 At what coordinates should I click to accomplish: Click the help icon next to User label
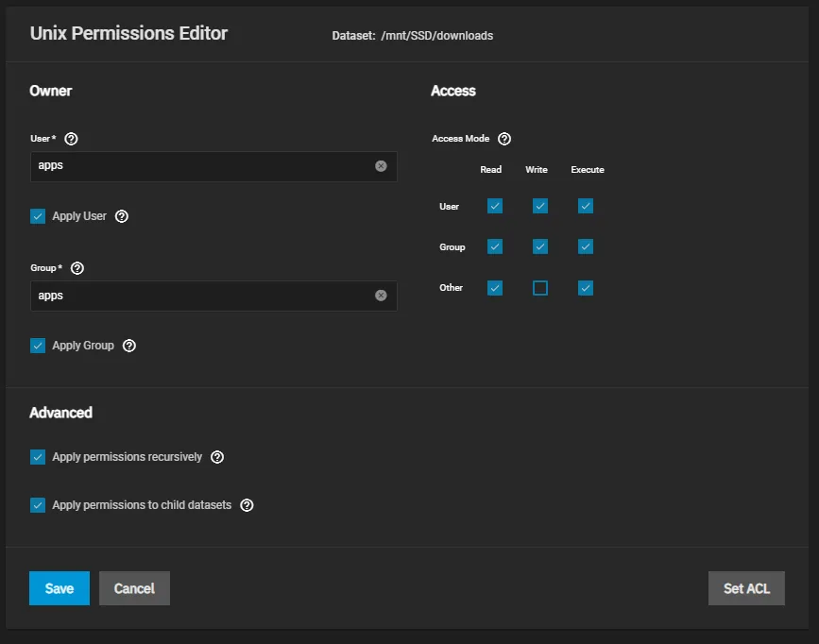click(71, 139)
